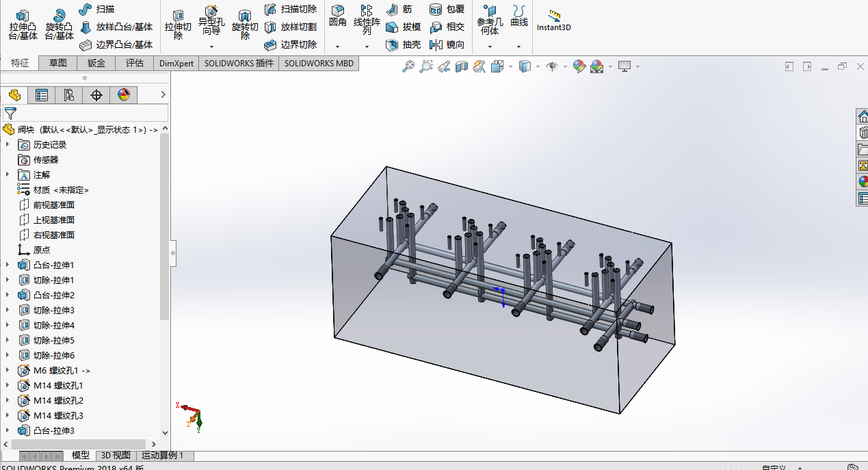Open the 圆角 fillet dropdown arrow
Image resolution: width=868 pixels, height=470 pixels.
(x=337, y=47)
